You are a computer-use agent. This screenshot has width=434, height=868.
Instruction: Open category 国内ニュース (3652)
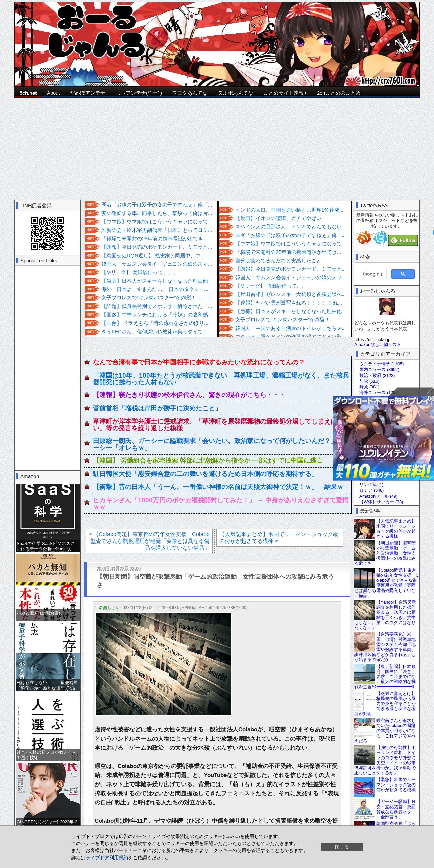click(x=379, y=370)
